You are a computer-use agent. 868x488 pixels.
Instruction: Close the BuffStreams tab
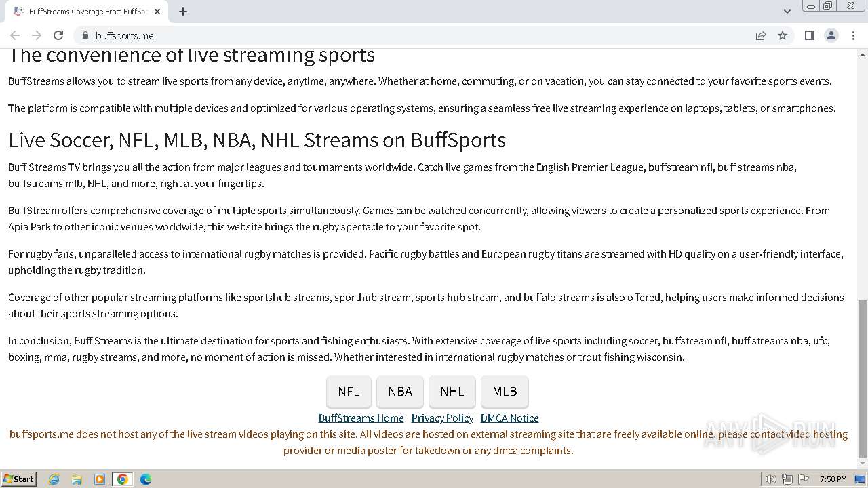point(157,12)
